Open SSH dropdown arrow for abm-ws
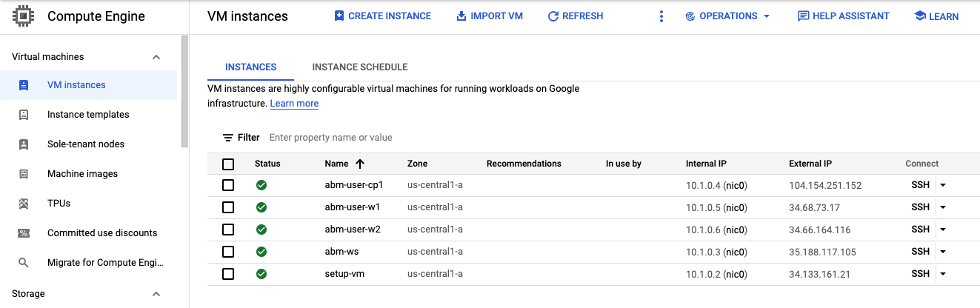The image size is (980, 308). coord(943,252)
